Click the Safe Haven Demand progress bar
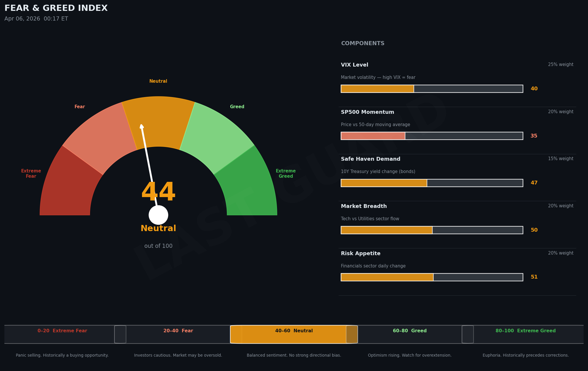 (x=432, y=183)
